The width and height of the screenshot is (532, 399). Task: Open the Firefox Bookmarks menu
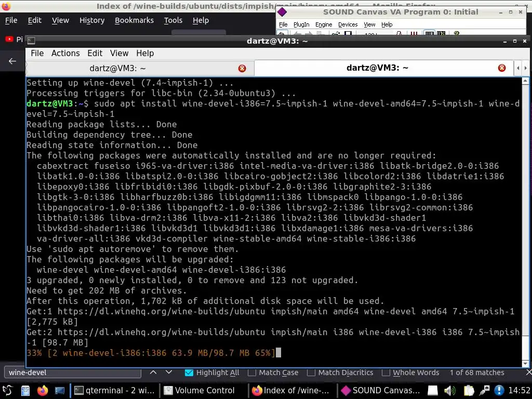pos(134,20)
